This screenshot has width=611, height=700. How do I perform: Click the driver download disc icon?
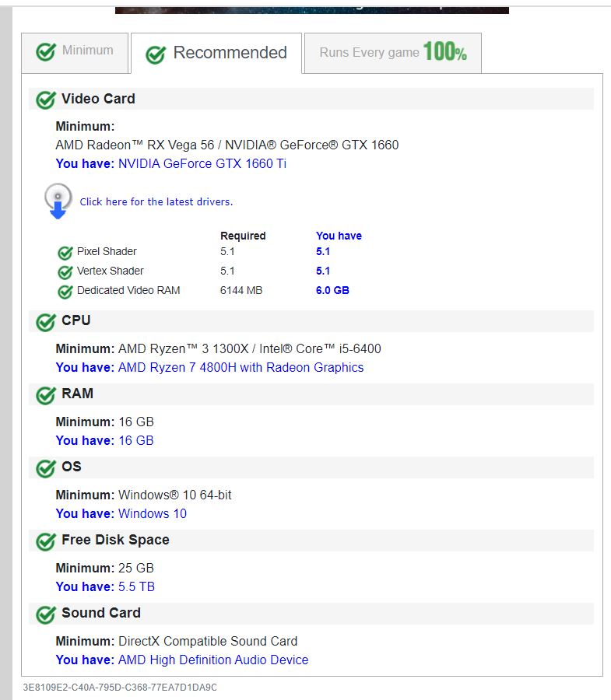tap(58, 201)
